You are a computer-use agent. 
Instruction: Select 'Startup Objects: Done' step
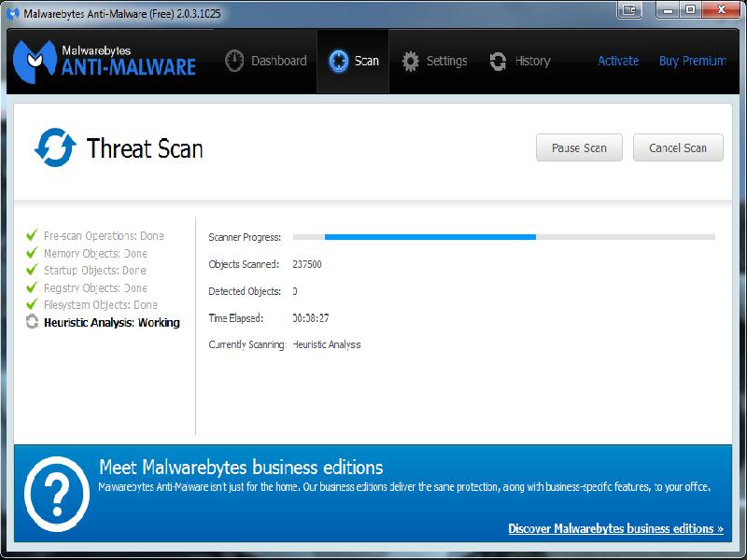tap(95, 271)
